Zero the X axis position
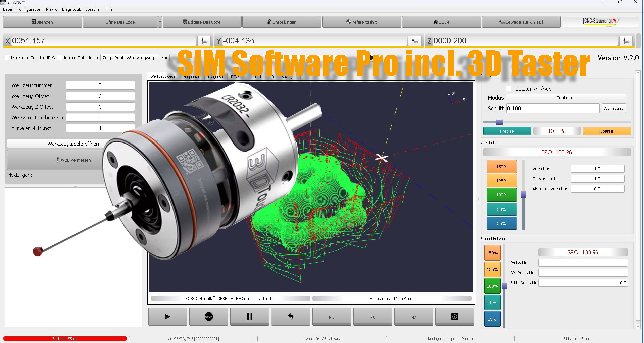644x343 pixels. [x=204, y=41]
